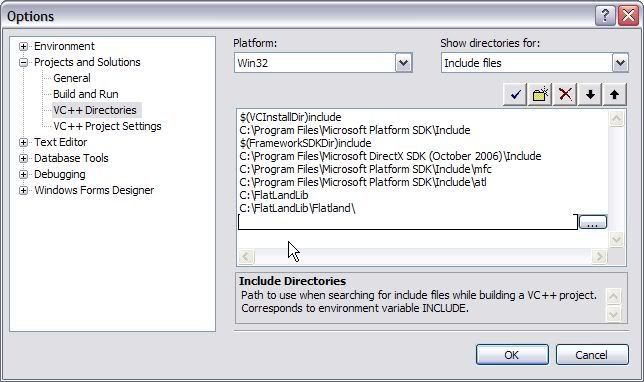The height and width of the screenshot is (382, 644).
Task: Expand the Windows Forms Designer node
Action: click(23, 191)
